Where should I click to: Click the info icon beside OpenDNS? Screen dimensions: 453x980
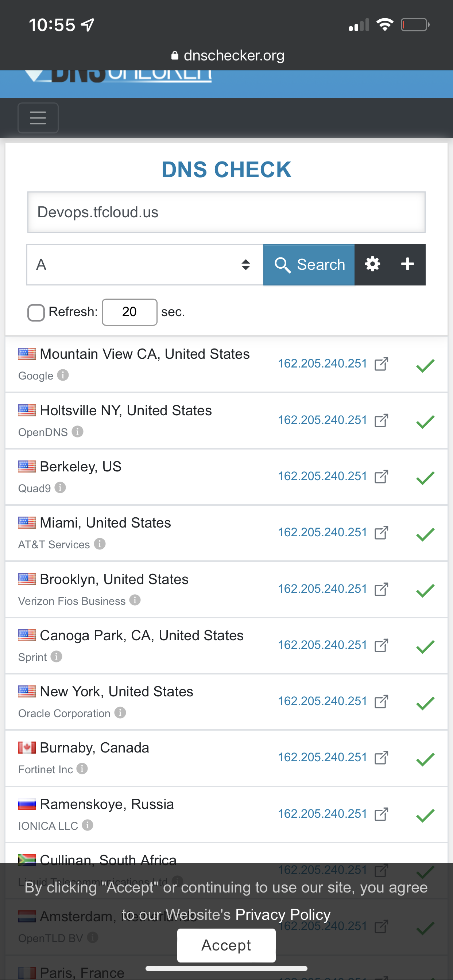click(78, 432)
